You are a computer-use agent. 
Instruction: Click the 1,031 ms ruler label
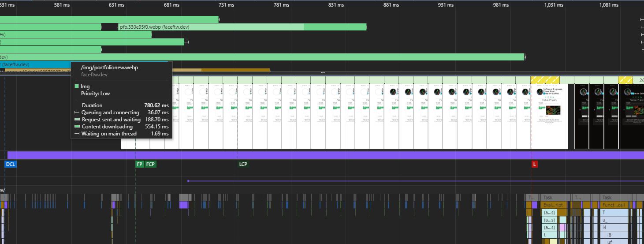coord(554,5)
